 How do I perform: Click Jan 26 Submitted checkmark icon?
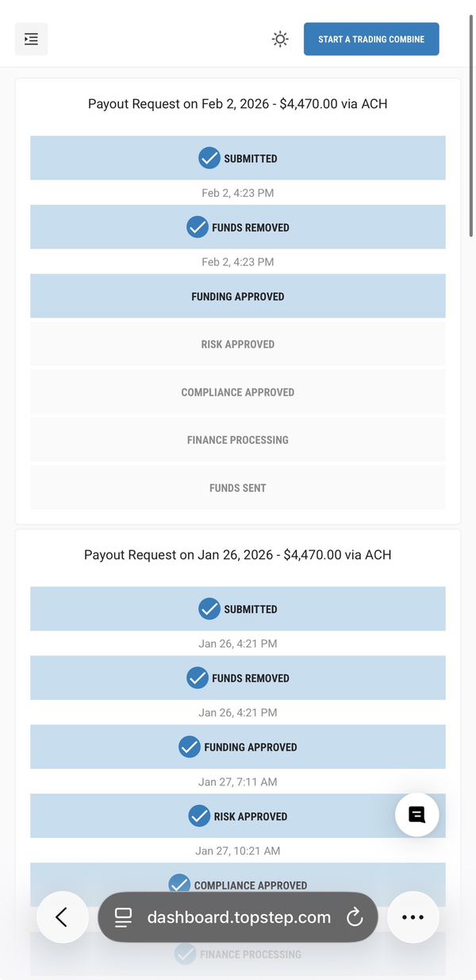(209, 609)
